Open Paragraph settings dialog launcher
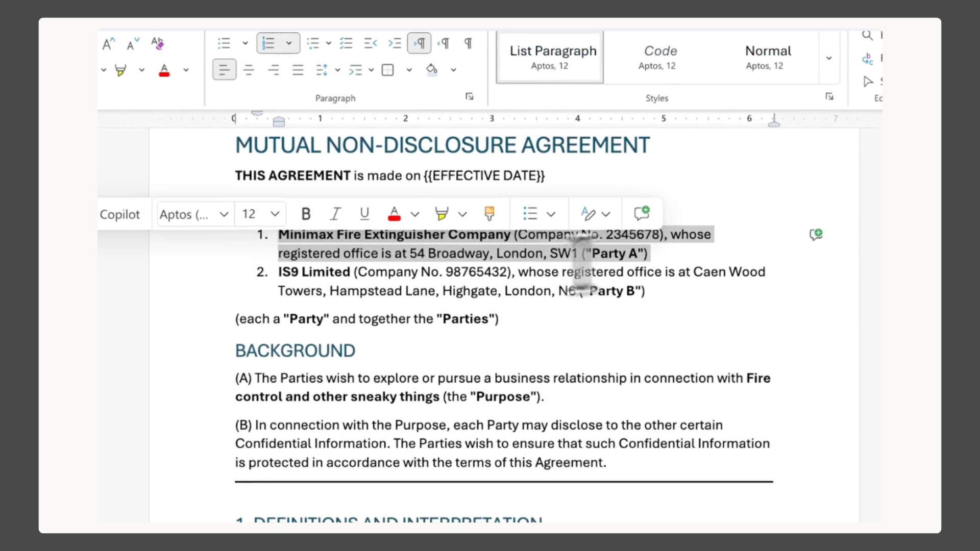 pyautogui.click(x=470, y=96)
